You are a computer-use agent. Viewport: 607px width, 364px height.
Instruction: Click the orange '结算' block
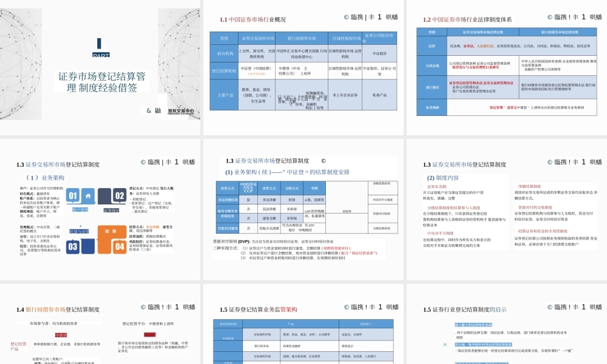click(x=110, y=231)
